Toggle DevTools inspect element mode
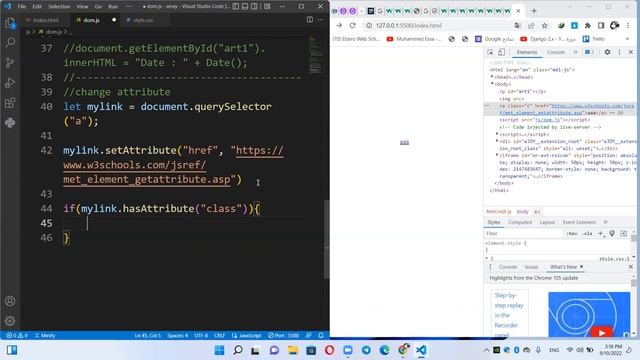 pos(491,52)
